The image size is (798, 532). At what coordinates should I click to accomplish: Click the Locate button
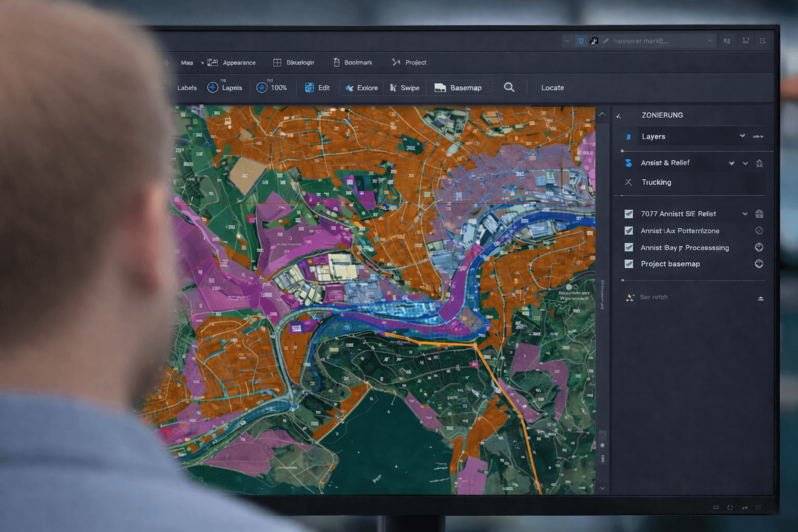click(x=552, y=88)
